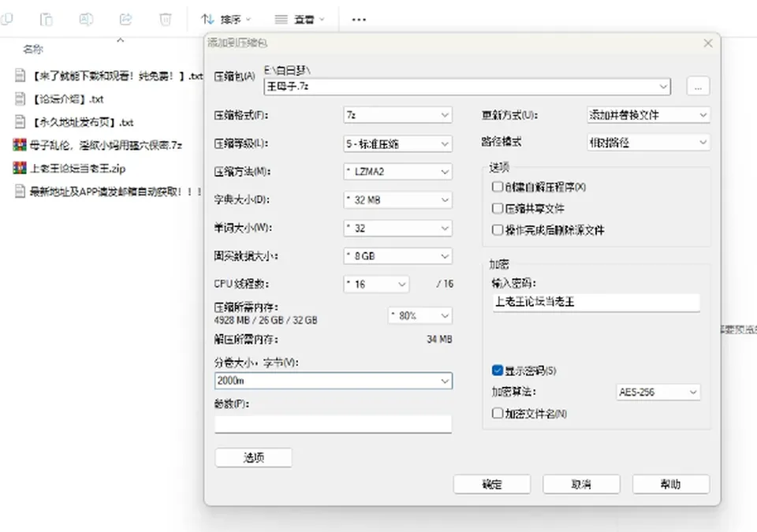Open the 压缩格式 dropdown showing 7z
757x532 pixels.
tap(397, 115)
